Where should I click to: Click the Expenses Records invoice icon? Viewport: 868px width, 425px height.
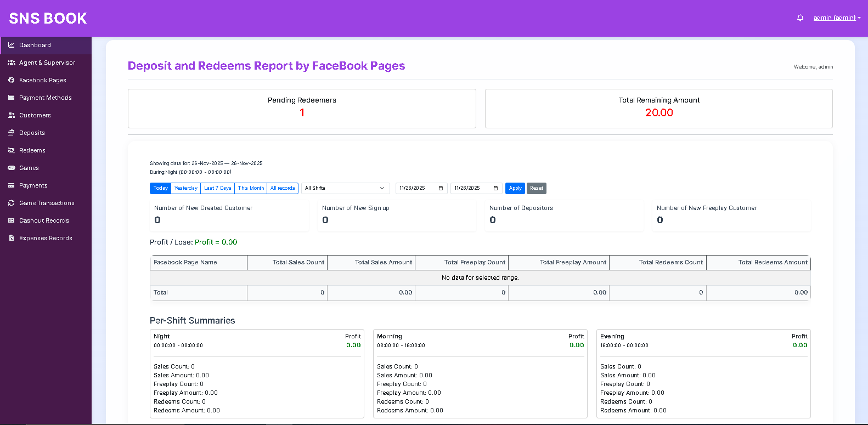point(11,238)
